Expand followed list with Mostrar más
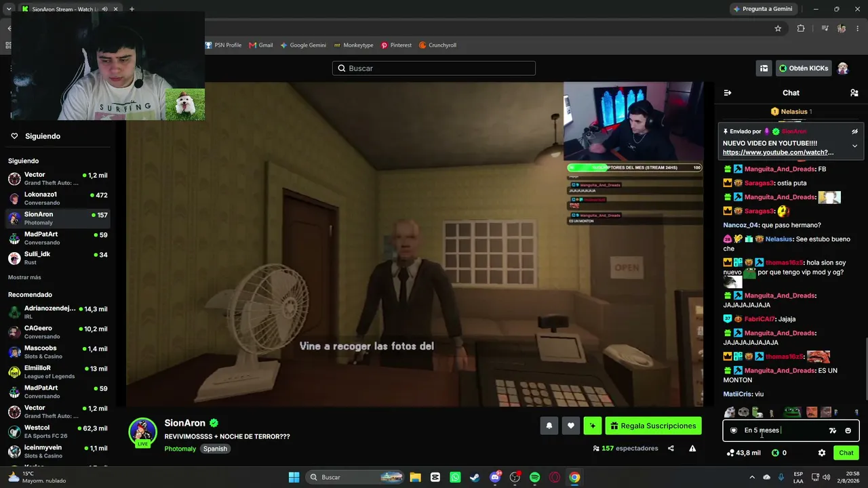This screenshot has width=868, height=488. pos(24,277)
